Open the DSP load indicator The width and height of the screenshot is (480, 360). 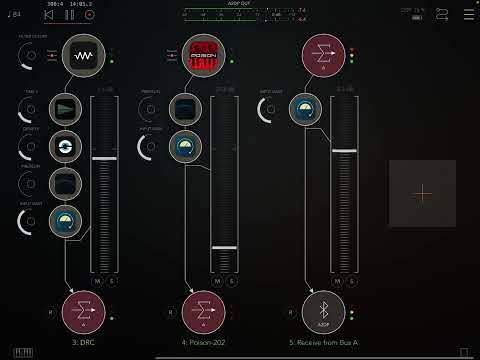tap(413, 14)
